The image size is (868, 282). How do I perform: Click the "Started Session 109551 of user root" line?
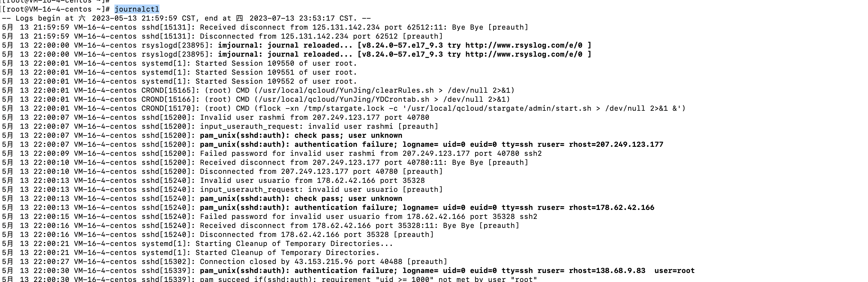179,72
